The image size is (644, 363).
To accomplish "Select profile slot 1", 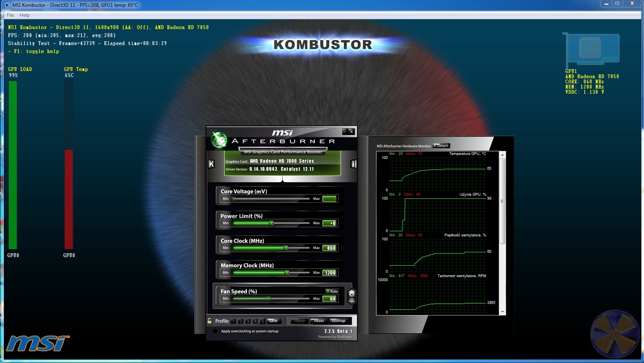I will pyautogui.click(x=233, y=321).
